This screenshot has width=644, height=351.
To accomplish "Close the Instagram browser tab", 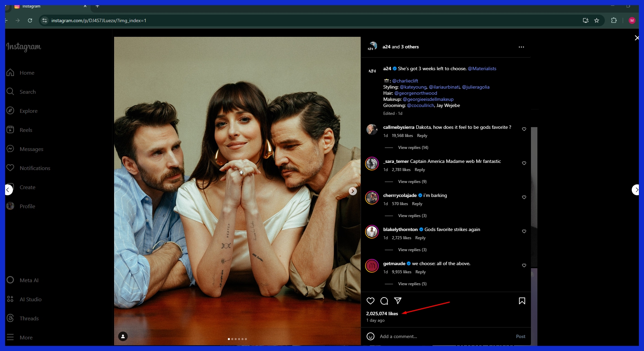I will [x=85, y=6].
